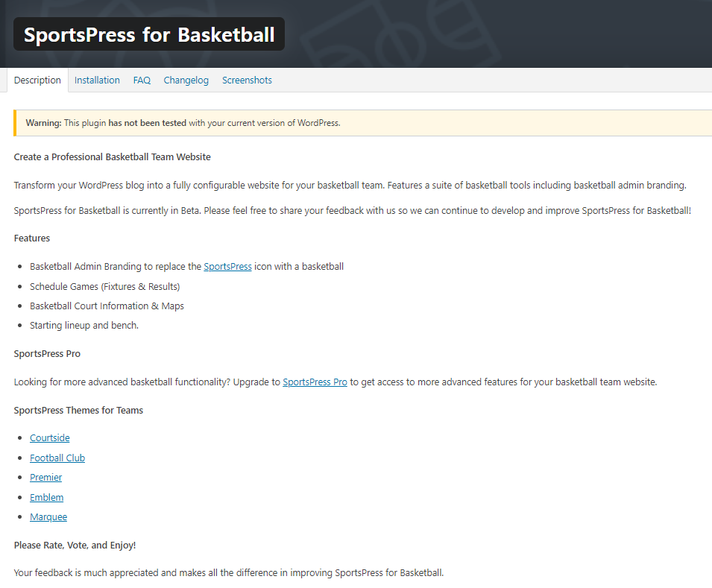712x588 pixels.
Task: Open the SportsPress Pro upgrade link
Action: 315,382
